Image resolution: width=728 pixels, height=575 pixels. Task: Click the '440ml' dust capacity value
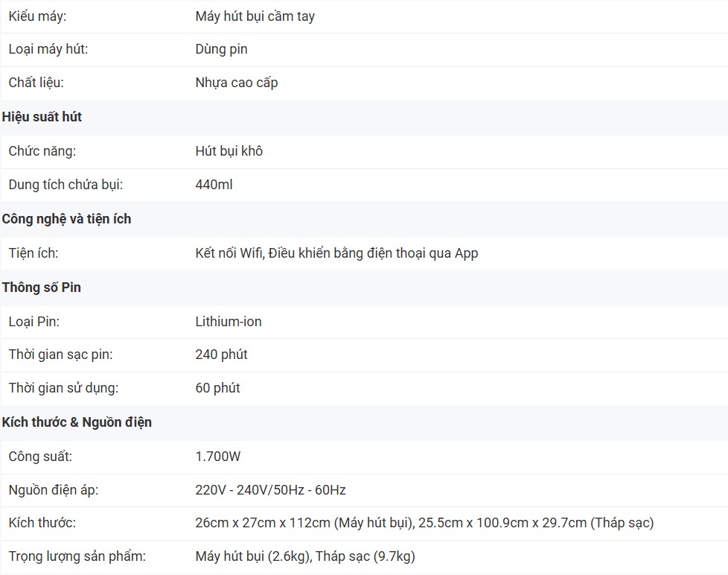[x=214, y=184]
